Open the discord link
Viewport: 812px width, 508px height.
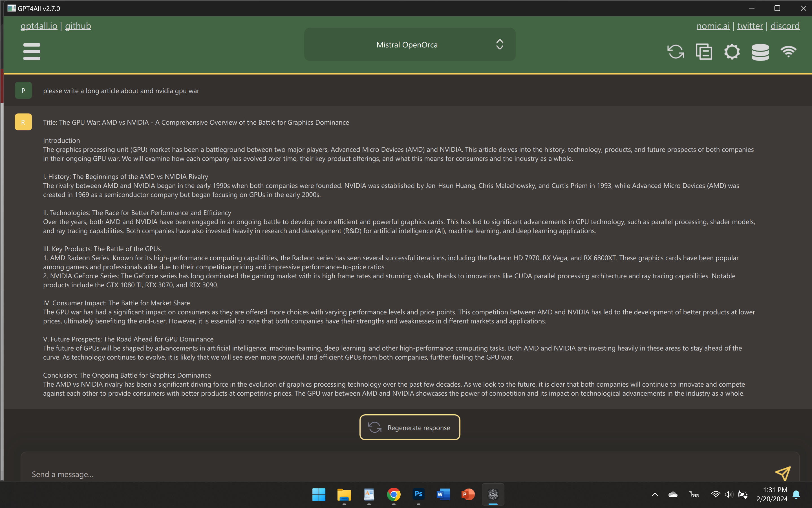[x=785, y=26]
